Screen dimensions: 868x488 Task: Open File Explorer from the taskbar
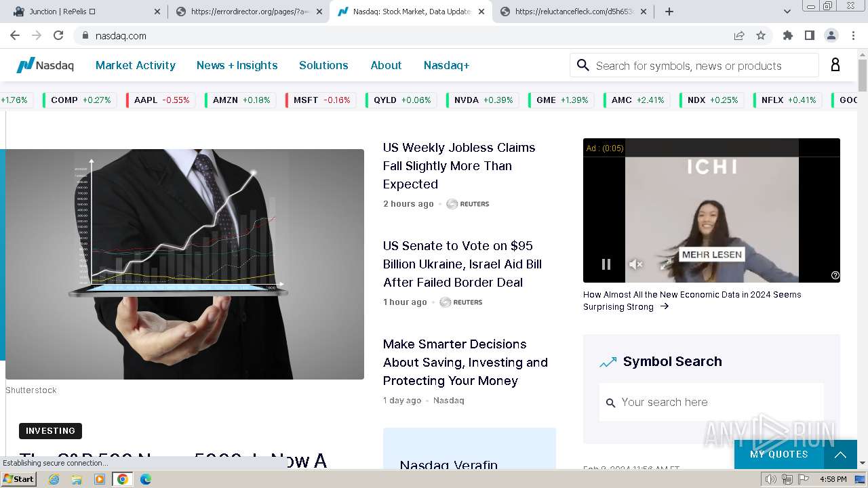77,479
